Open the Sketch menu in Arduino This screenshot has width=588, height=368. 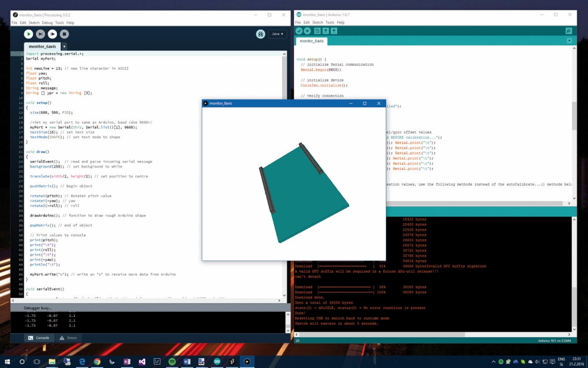[318, 22]
